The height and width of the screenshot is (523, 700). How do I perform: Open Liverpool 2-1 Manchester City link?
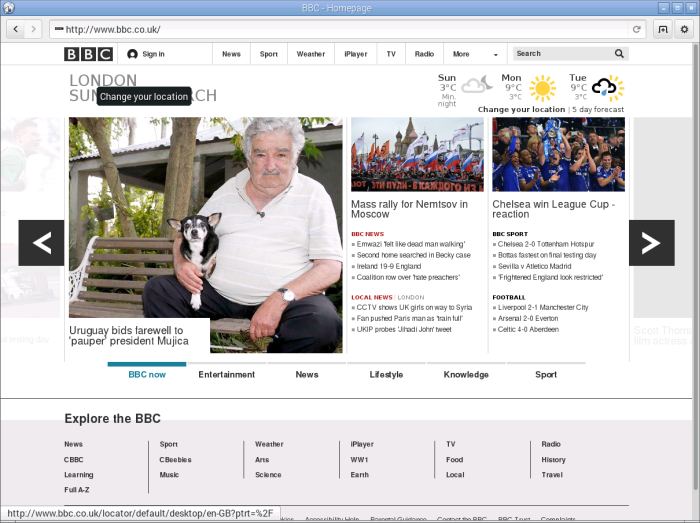point(543,307)
